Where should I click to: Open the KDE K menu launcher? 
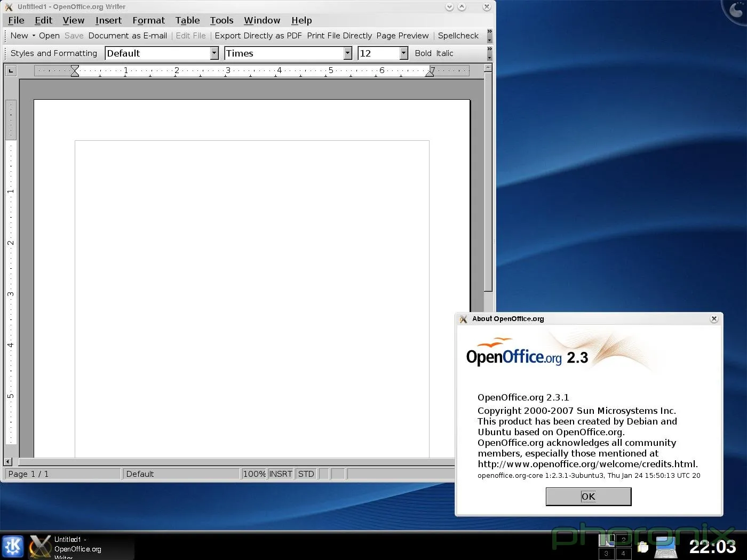(13, 546)
